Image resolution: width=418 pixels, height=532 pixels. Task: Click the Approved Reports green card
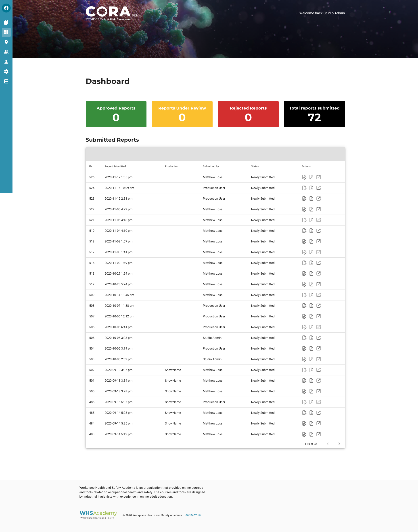tap(116, 114)
